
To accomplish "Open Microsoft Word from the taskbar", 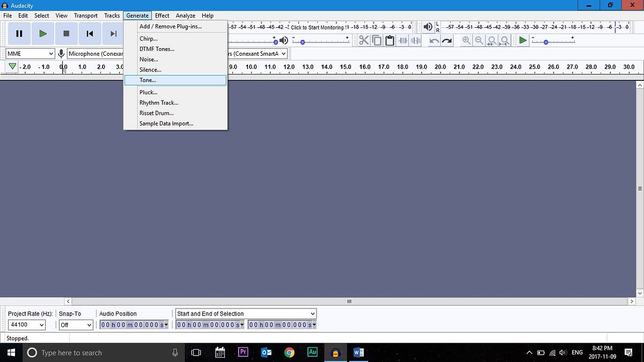I will click(358, 352).
